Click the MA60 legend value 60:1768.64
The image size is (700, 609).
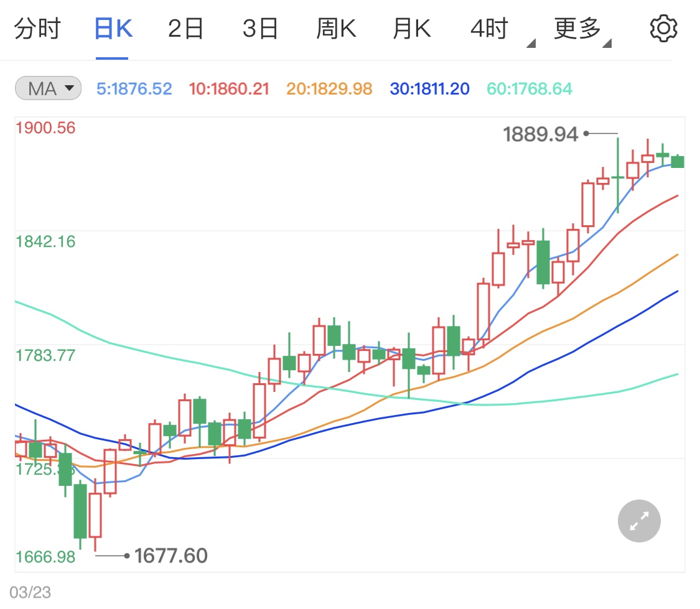(529, 89)
